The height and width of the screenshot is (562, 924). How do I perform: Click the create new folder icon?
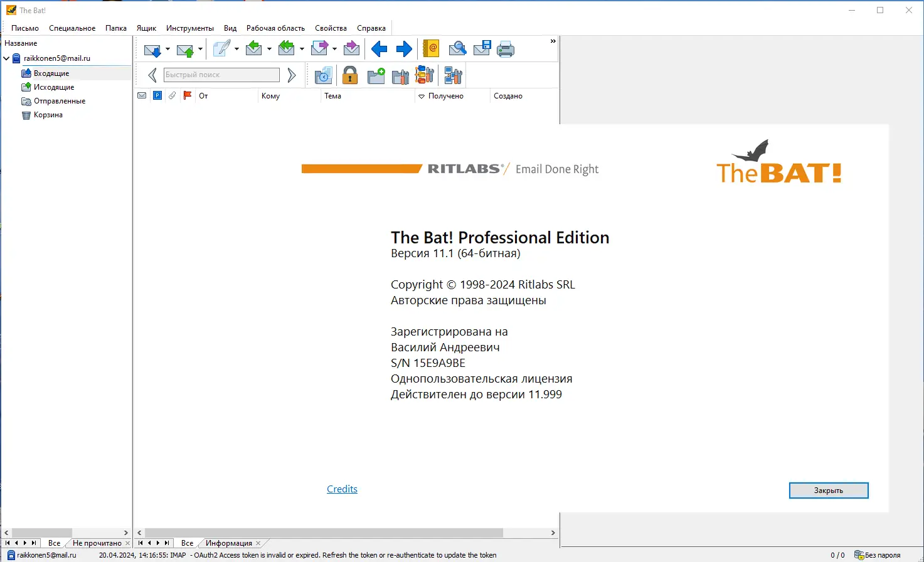(376, 76)
